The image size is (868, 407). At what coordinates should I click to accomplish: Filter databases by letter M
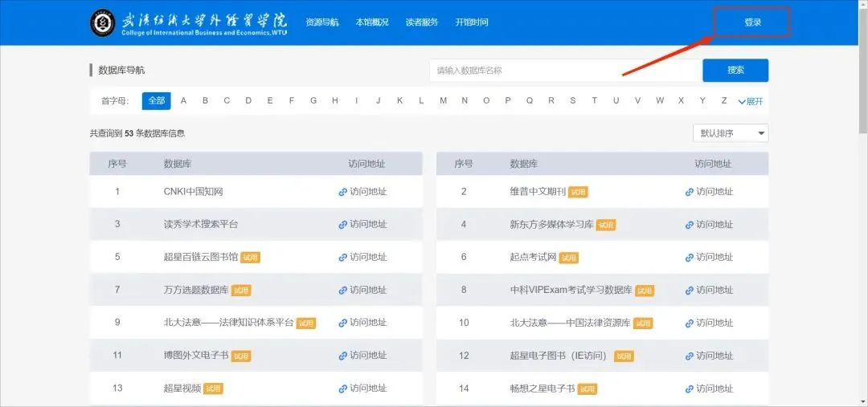443,100
